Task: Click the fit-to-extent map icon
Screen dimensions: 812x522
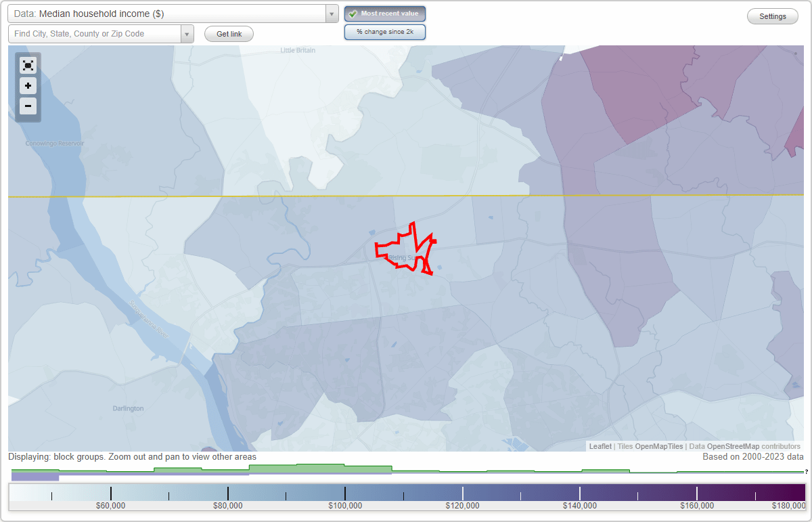Action: (28, 65)
